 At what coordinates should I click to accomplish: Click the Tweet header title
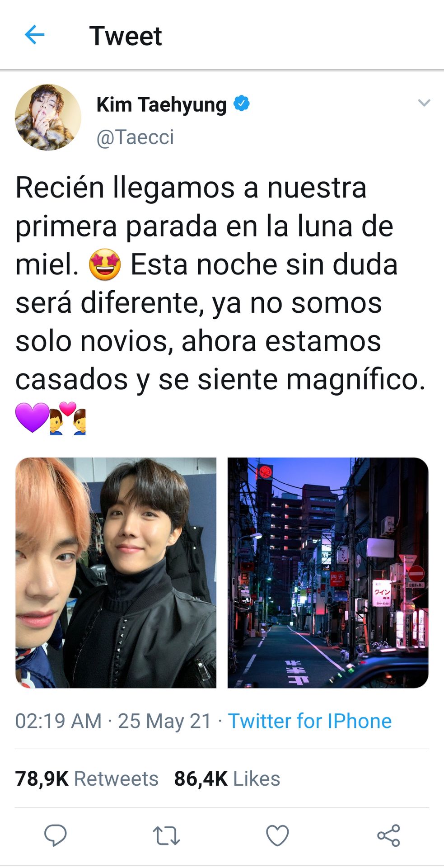tap(126, 36)
